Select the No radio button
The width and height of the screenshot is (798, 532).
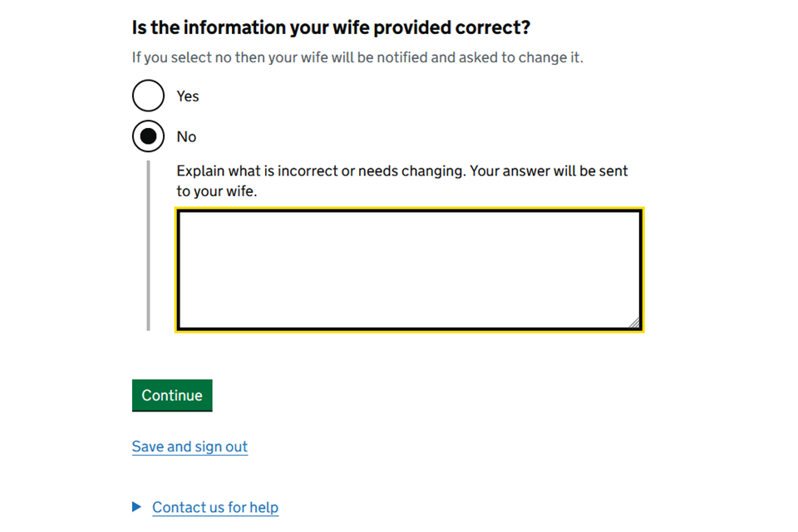[148, 136]
